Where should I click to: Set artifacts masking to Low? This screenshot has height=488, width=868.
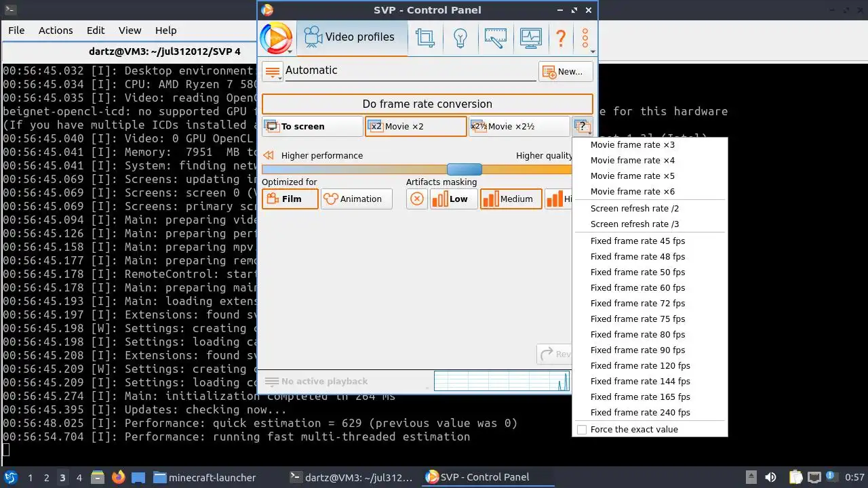click(x=454, y=199)
